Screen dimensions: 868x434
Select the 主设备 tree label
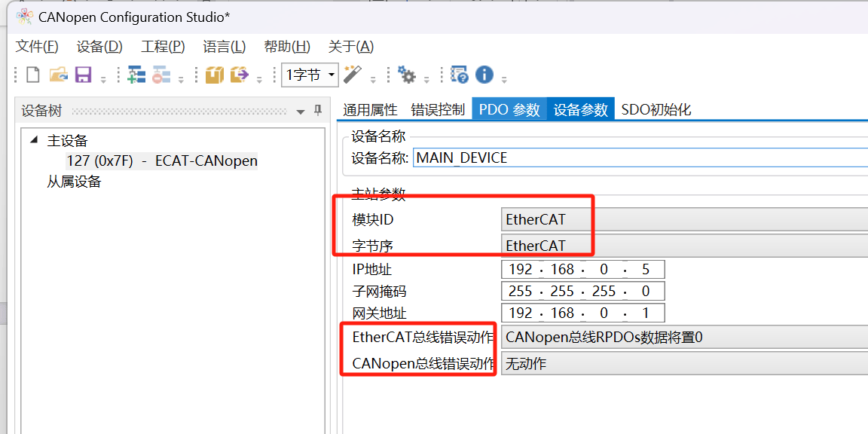click(67, 141)
